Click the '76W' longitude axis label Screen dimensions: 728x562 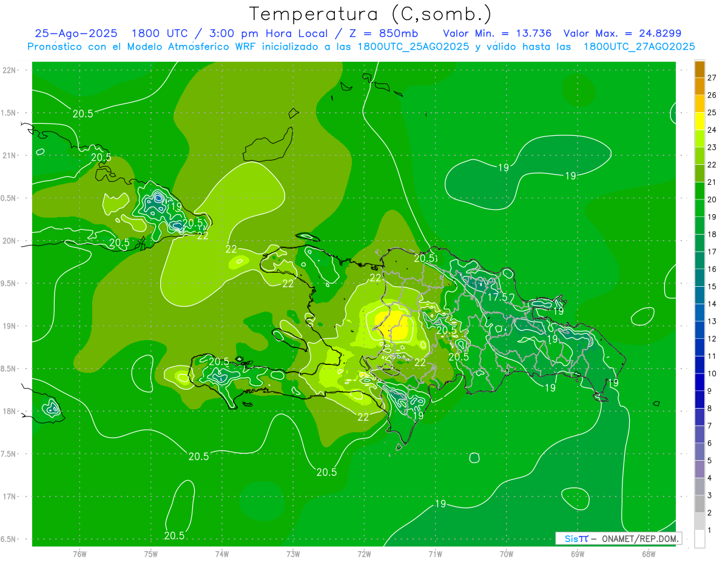79,554
